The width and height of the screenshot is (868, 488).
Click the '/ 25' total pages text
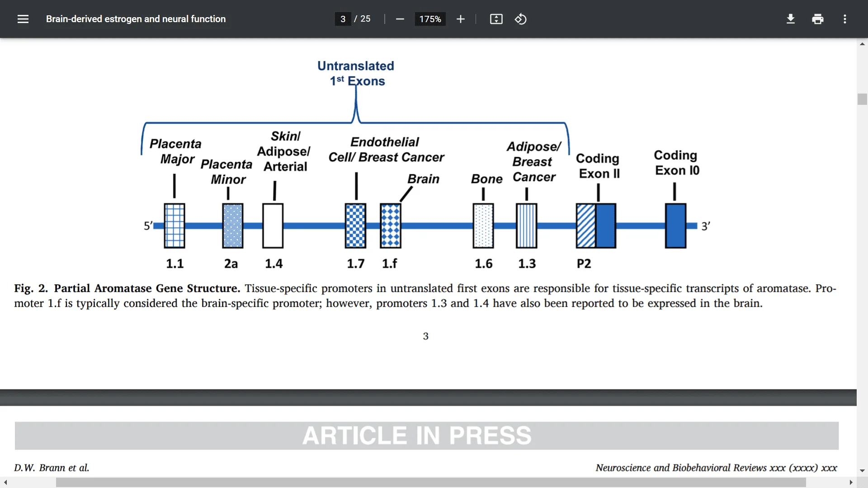tap(362, 19)
